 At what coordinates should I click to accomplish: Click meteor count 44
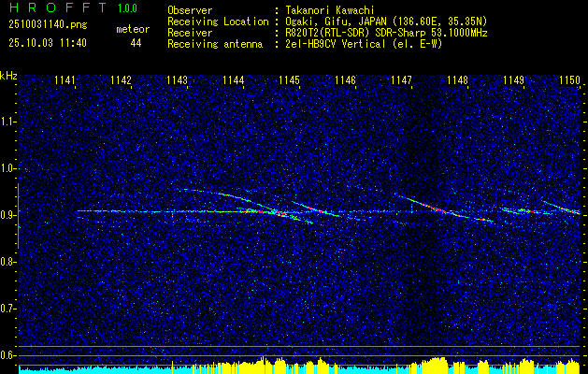tap(136, 43)
